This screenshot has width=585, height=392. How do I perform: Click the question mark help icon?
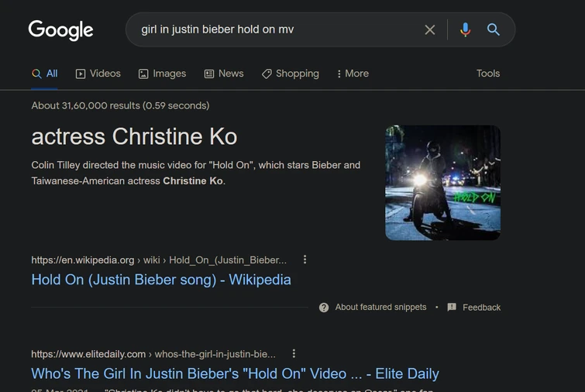[x=324, y=308]
